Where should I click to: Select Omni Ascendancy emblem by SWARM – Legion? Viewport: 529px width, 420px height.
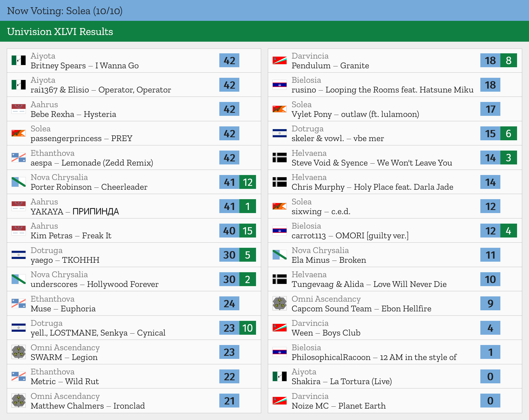(19, 352)
